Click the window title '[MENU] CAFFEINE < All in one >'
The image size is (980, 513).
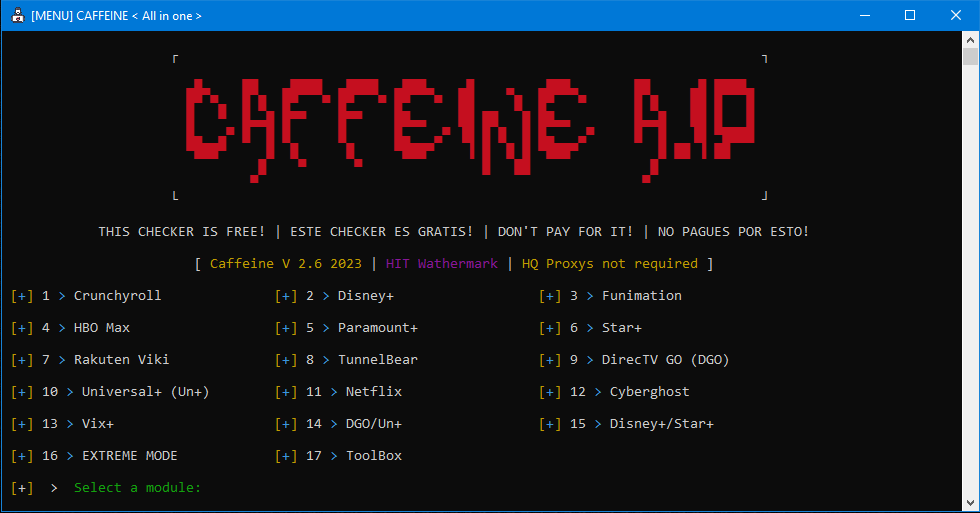coord(116,16)
